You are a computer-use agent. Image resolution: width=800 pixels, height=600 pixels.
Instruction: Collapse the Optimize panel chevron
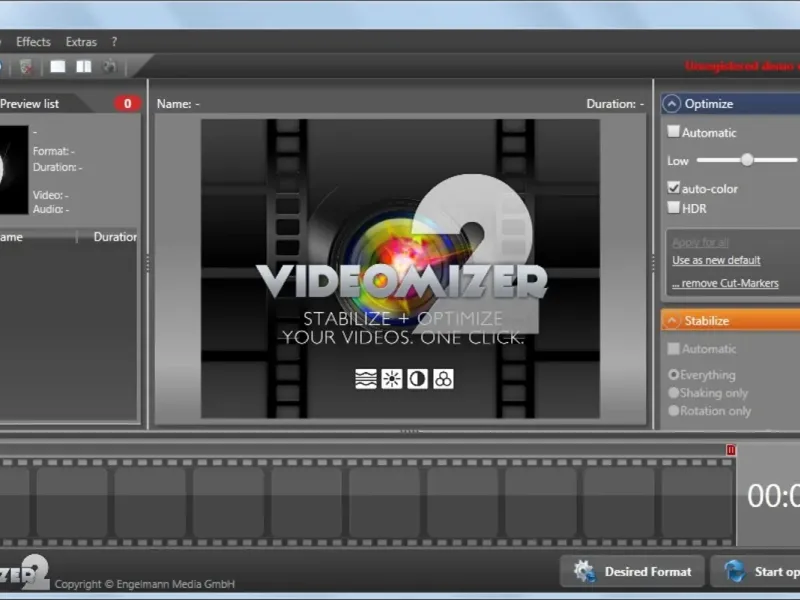coord(671,104)
